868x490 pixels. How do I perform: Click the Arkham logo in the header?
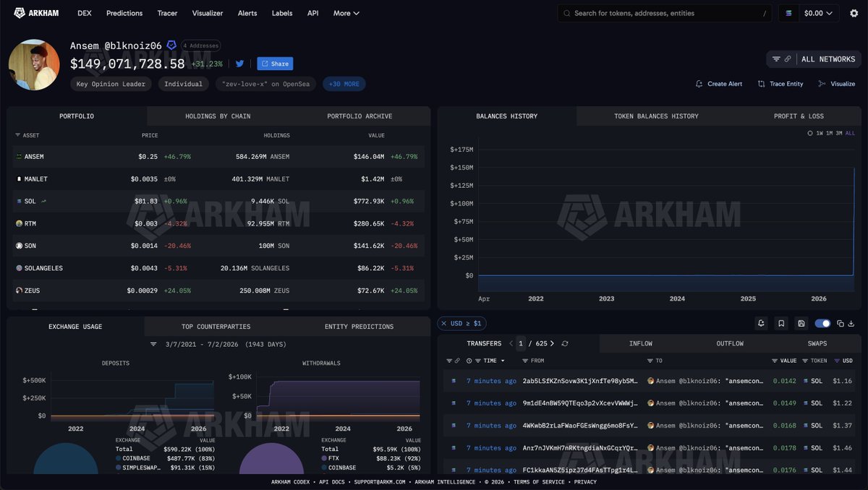pyautogui.click(x=37, y=13)
